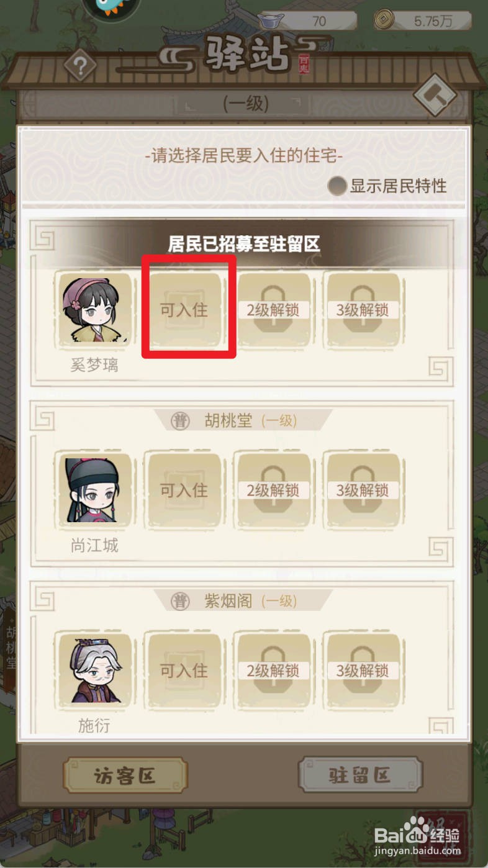Open the question mark help icon
Image resolution: width=488 pixels, height=868 pixels.
click(x=80, y=64)
